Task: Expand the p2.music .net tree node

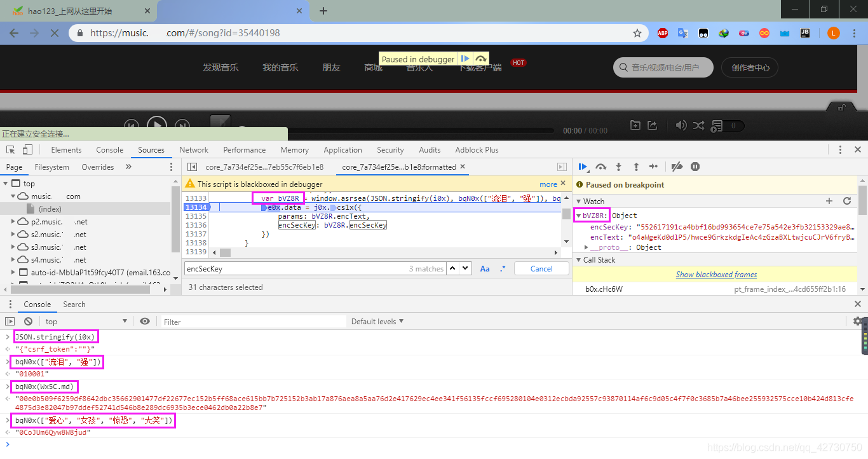Action: (14, 222)
